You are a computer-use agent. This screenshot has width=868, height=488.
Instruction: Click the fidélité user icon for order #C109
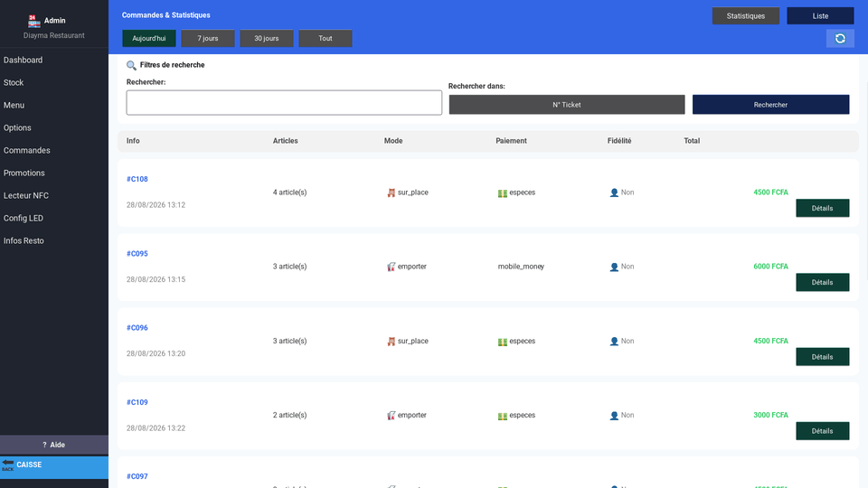[614, 416]
